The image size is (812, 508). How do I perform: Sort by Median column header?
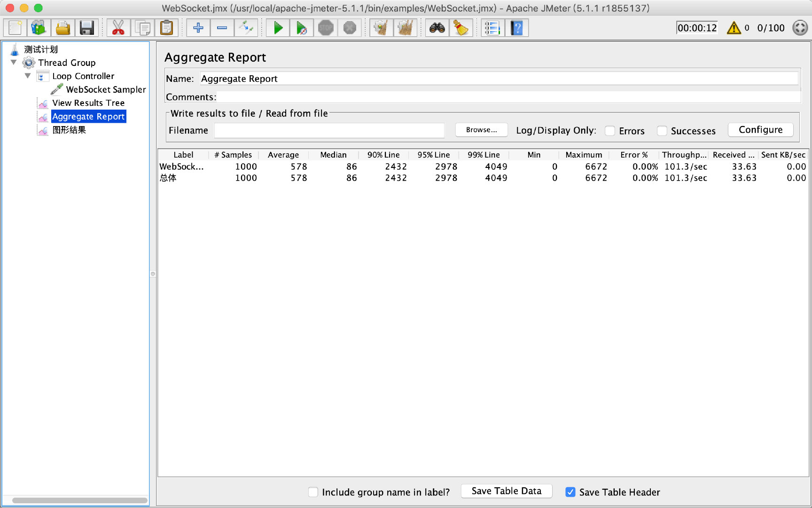pyautogui.click(x=333, y=155)
